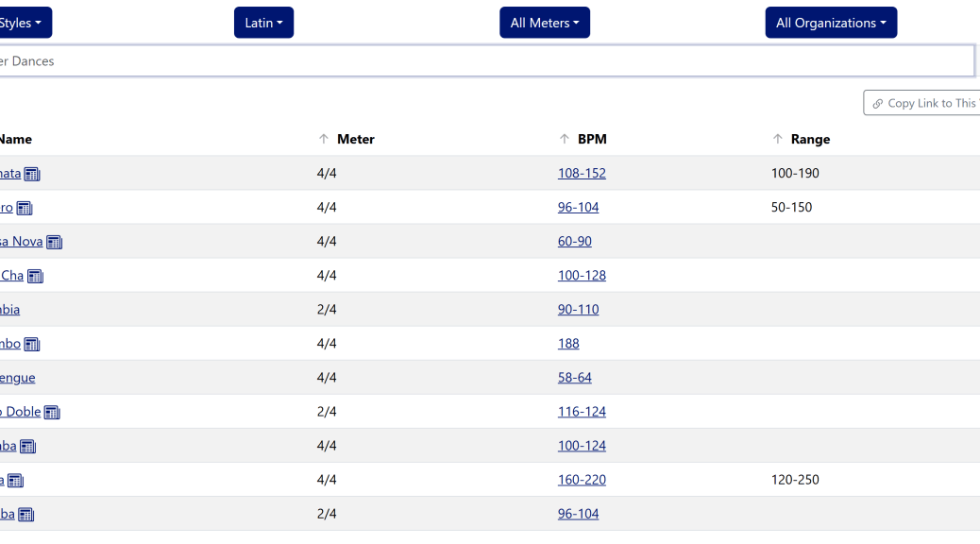Click the chart icon beside 'Doble'
This screenshot has height=544, width=980.
point(52,413)
